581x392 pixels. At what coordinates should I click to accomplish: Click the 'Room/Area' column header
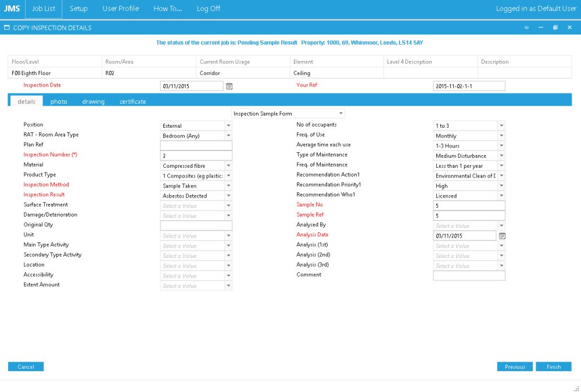coord(149,62)
